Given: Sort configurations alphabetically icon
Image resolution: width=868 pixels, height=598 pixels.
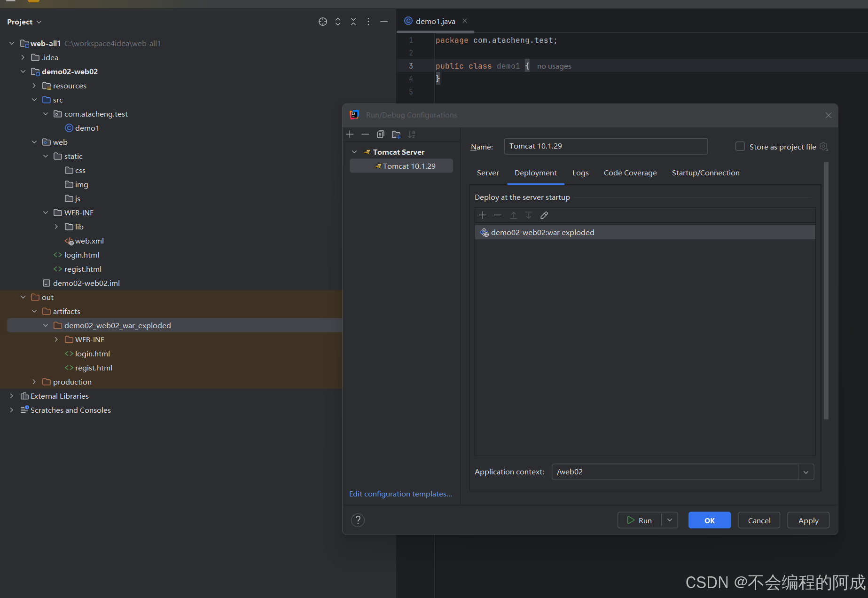Looking at the screenshot, I should pos(412,134).
